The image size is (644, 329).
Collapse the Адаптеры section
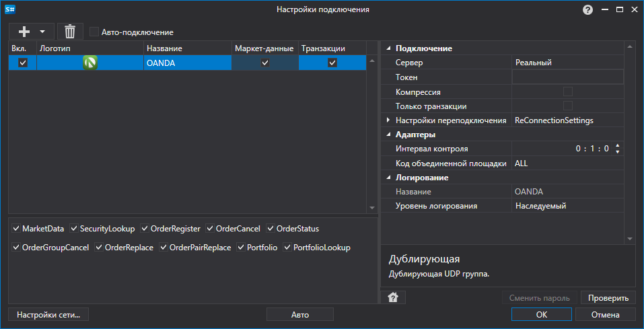click(388, 135)
